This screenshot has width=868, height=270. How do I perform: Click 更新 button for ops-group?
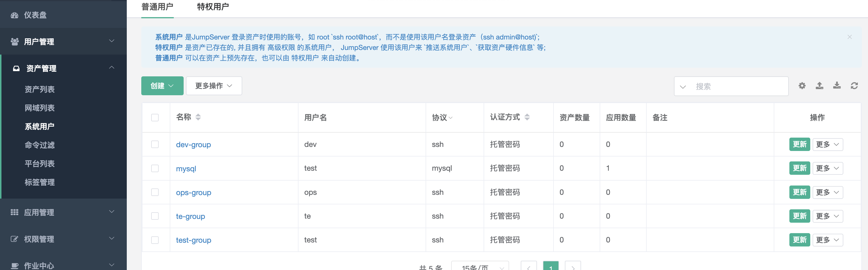[x=800, y=192]
